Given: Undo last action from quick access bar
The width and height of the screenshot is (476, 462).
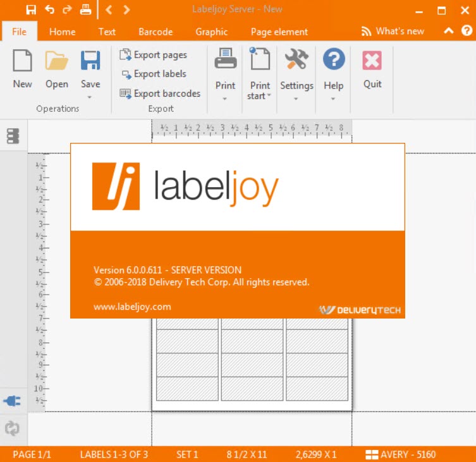Looking at the screenshot, I should click(x=49, y=9).
